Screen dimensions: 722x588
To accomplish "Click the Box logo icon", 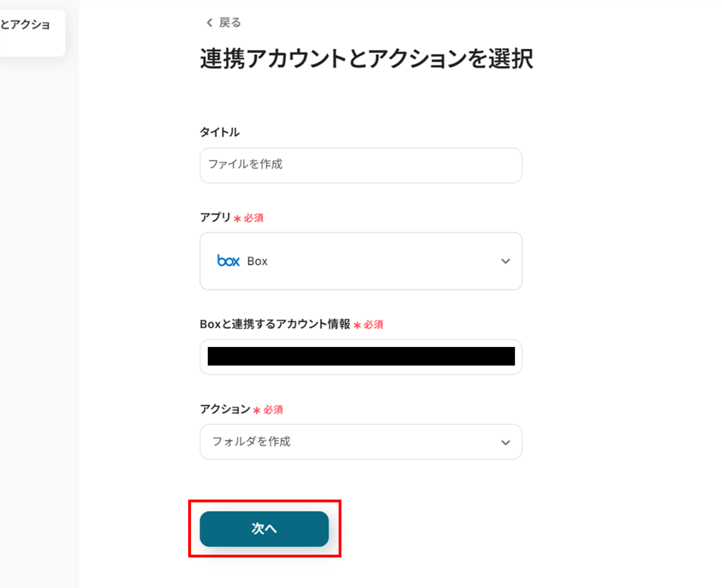I will pos(228,261).
